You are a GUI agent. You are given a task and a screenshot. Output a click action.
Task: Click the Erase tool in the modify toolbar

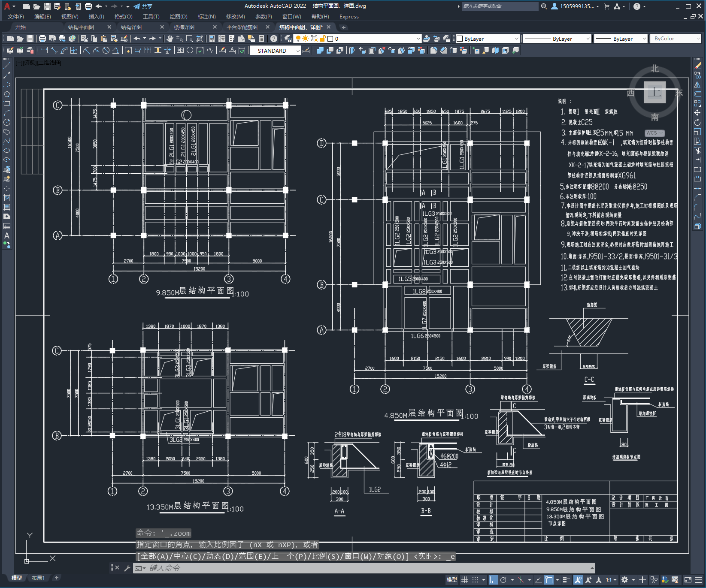pyautogui.click(x=697, y=66)
